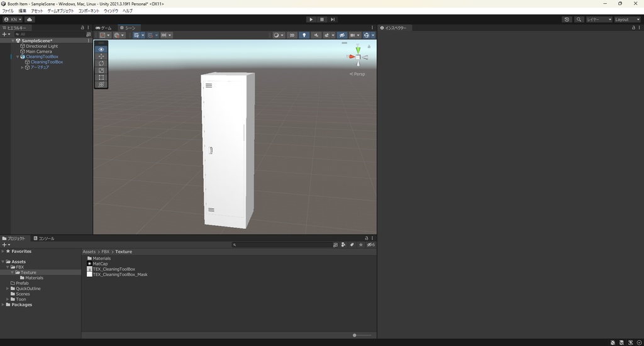This screenshot has width=644, height=346.
Task: Switch to the ゲーム tab
Action: [104, 28]
